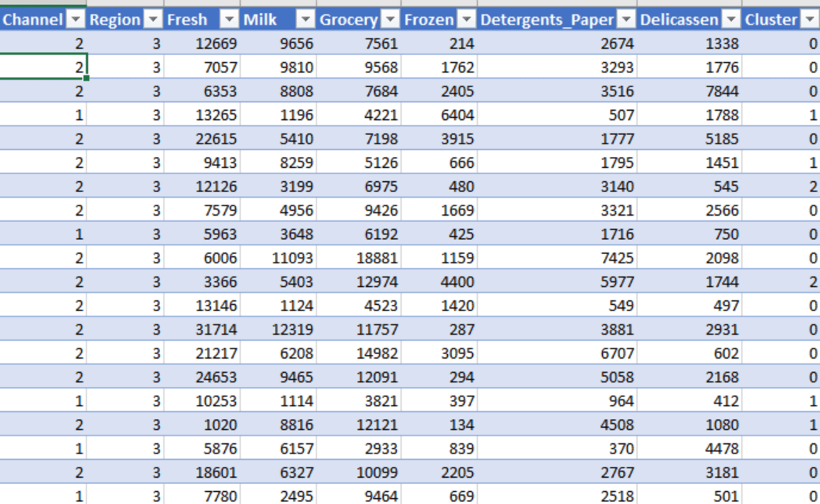The width and height of the screenshot is (820, 504).
Task: Select Delicassen cell with value 7844
Action: [x=689, y=91]
